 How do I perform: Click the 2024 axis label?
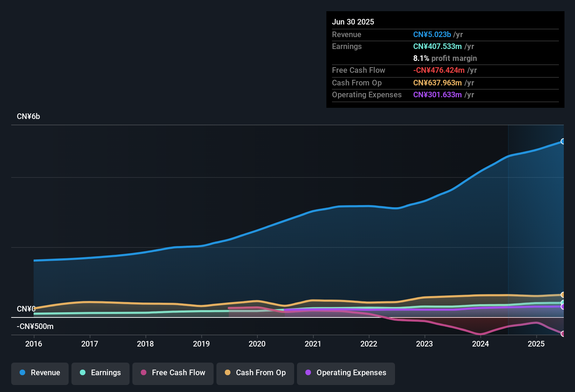[x=481, y=344]
